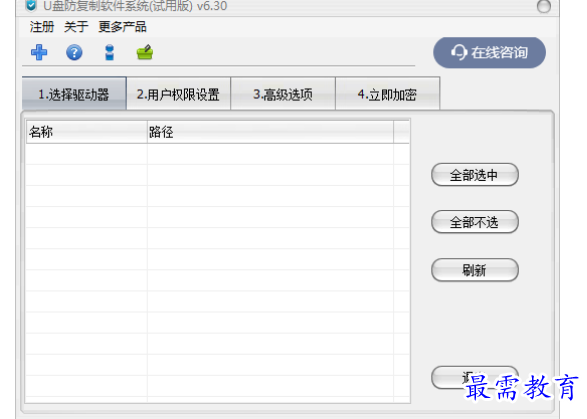Open the 注册 menu
The width and height of the screenshot is (587, 419).
42,27
